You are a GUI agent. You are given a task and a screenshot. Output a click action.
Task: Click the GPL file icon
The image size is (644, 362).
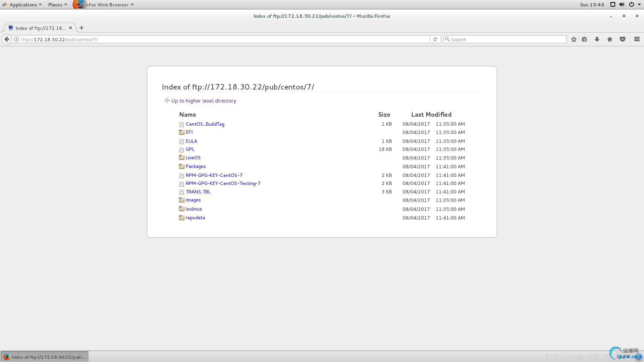point(181,149)
